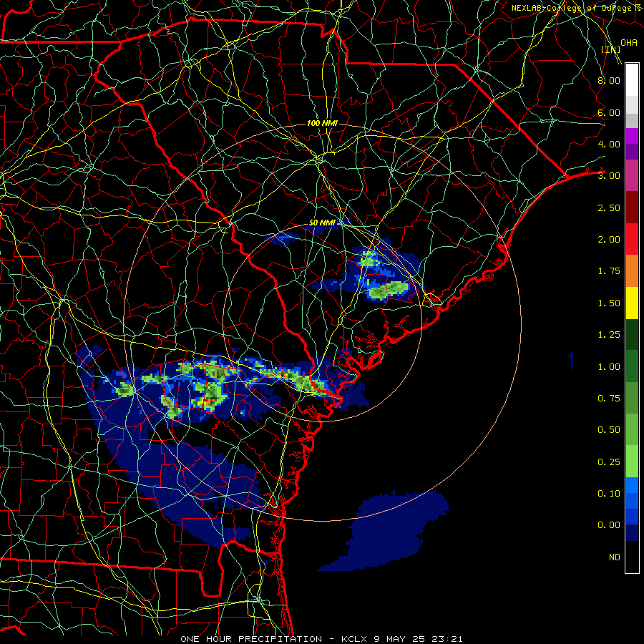Click the "0.25" legend value
Screen dimensions: 644x644
(609, 462)
